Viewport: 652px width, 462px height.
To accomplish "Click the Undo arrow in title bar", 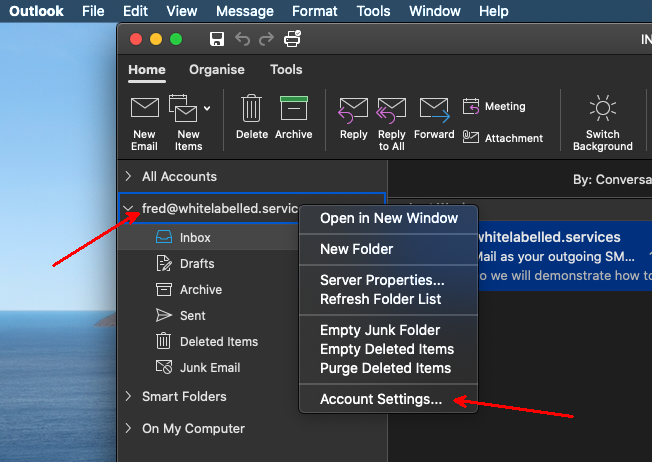I will (x=242, y=39).
